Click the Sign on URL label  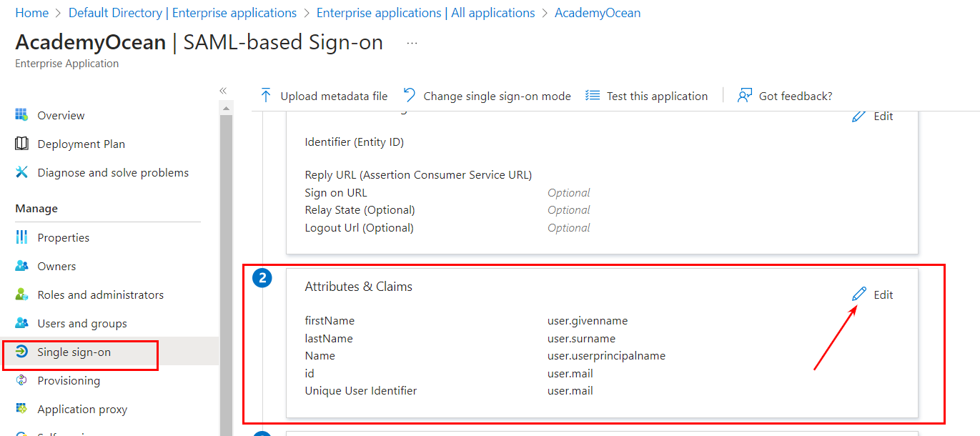tap(336, 192)
